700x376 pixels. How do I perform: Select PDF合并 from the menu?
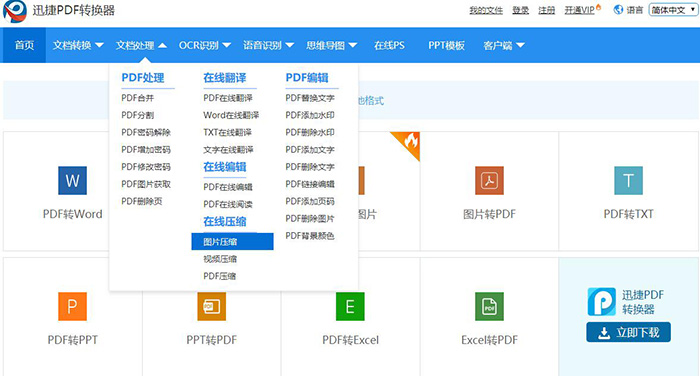pyautogui.click(x=138, y=98)
